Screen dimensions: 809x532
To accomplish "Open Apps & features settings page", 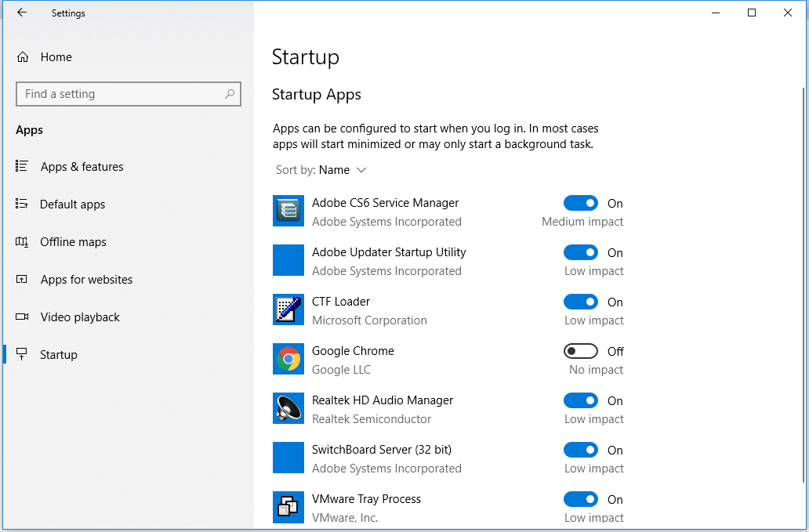I will point(82,167).
